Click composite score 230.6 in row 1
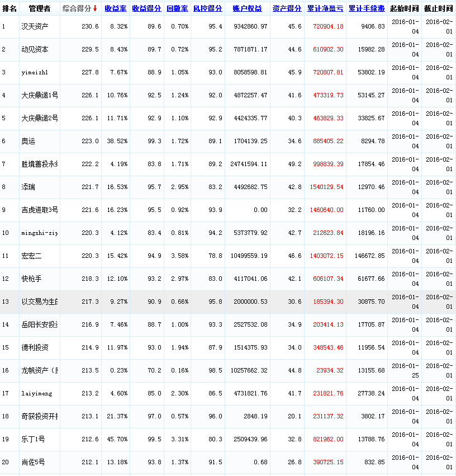 (90, 26)
